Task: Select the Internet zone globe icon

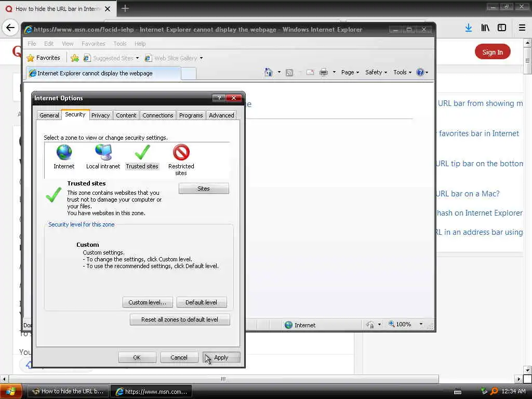Action: coord(64,152)
